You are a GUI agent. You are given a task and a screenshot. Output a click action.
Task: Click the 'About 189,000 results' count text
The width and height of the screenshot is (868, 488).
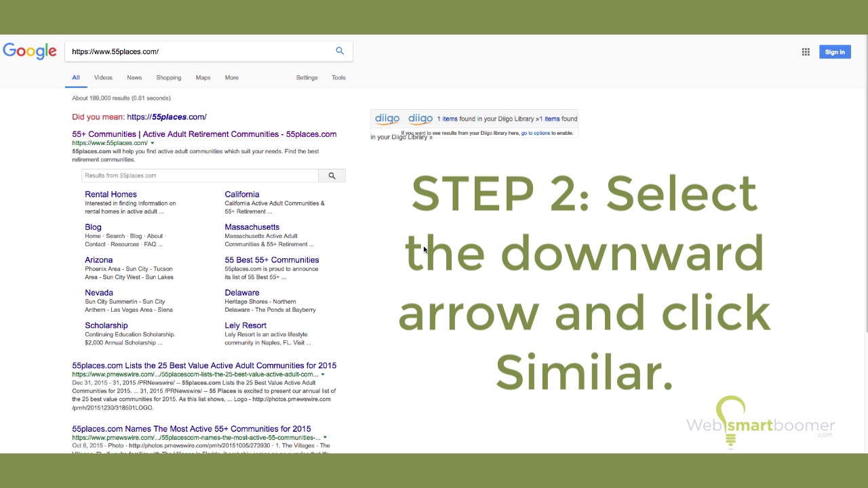[x=121, y=98]
